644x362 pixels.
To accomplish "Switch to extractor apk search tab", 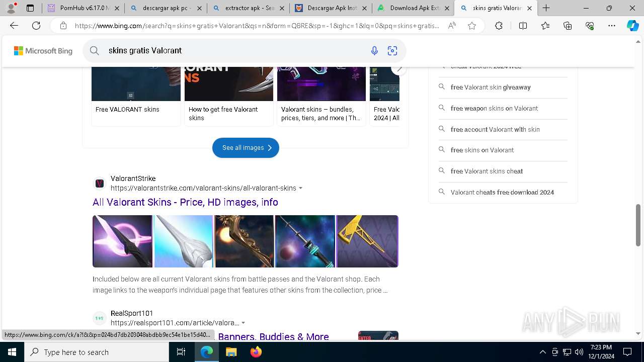I will click(249, 8).
